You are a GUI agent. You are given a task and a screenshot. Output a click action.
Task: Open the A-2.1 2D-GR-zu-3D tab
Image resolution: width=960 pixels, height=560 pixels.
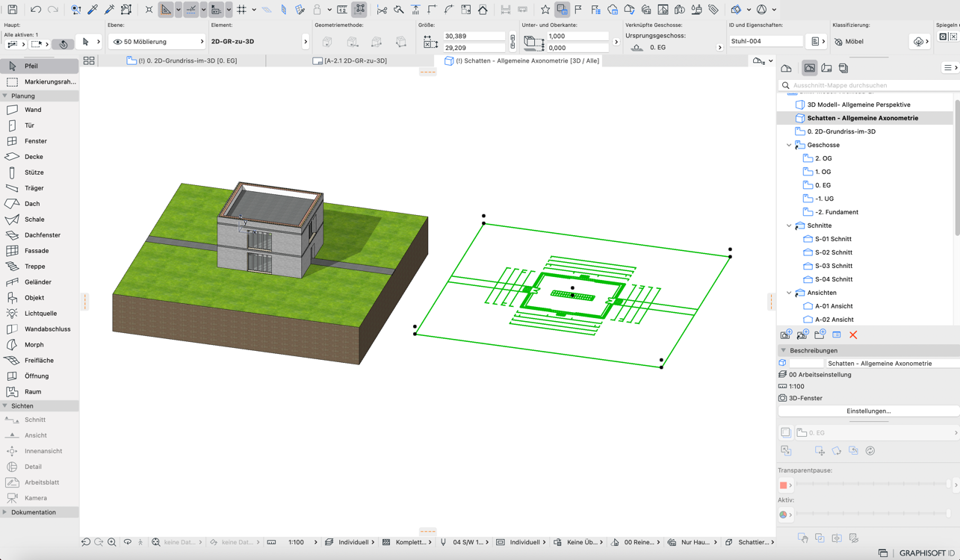click(x=350, y=60)
